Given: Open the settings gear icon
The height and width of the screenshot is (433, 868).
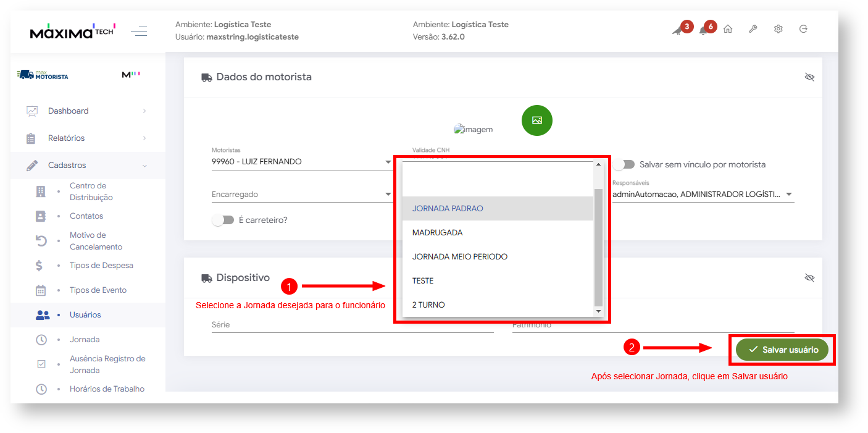Looking at the screenshot, I should 778,29.
